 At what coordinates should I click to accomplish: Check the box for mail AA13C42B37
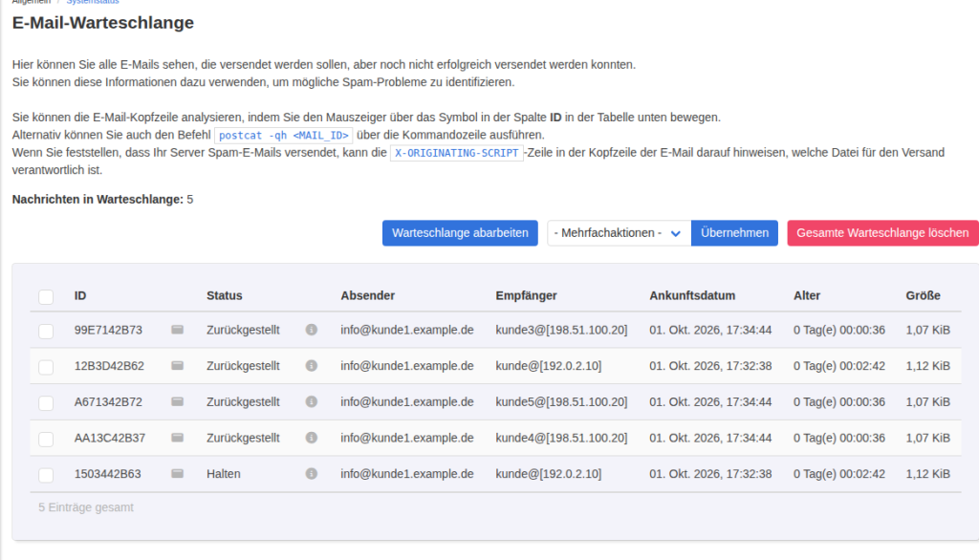point(46,439)
